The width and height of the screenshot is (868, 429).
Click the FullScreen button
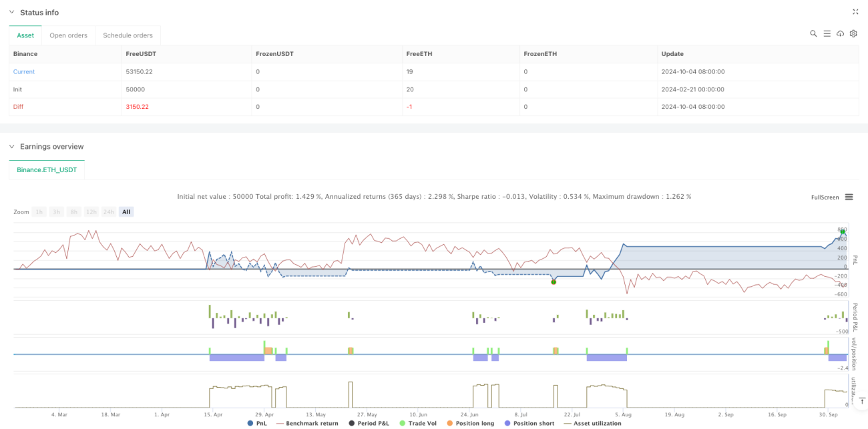[x=825, y=197]
